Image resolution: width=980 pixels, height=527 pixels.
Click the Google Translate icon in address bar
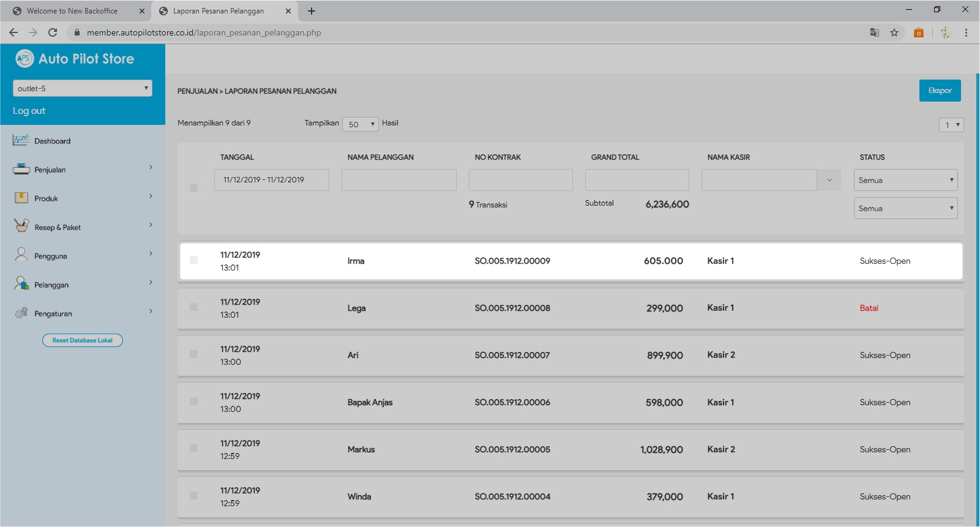(x=875, y=32)
